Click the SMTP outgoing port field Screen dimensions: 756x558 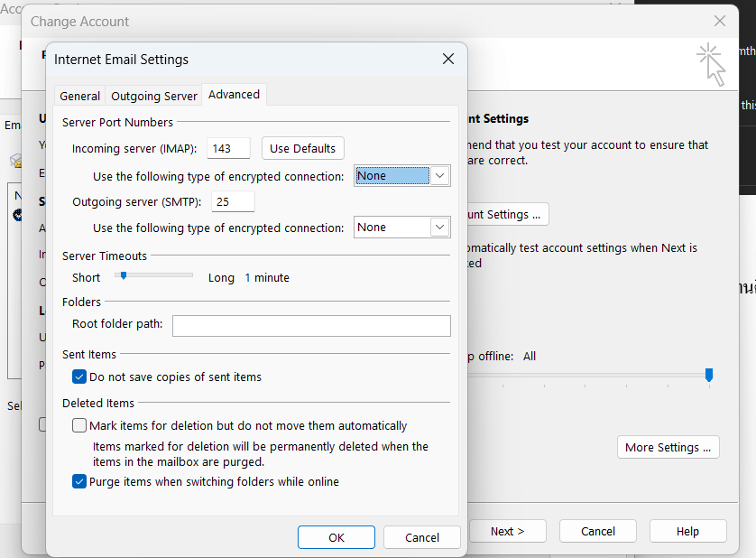point(233,201)
